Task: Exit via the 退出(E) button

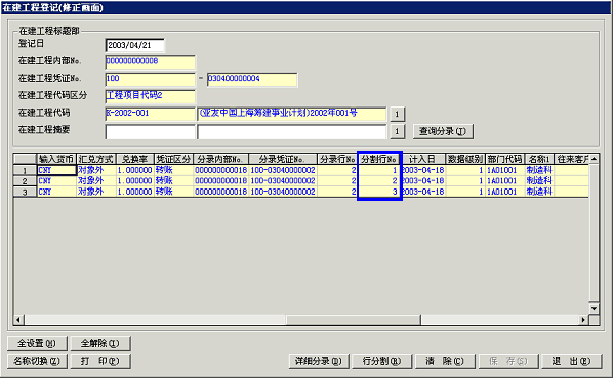Action: click(x=571, y=361)
